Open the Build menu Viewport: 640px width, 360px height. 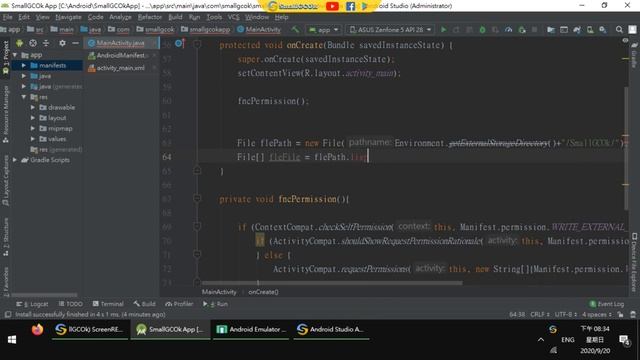click(x=176, y=17)
